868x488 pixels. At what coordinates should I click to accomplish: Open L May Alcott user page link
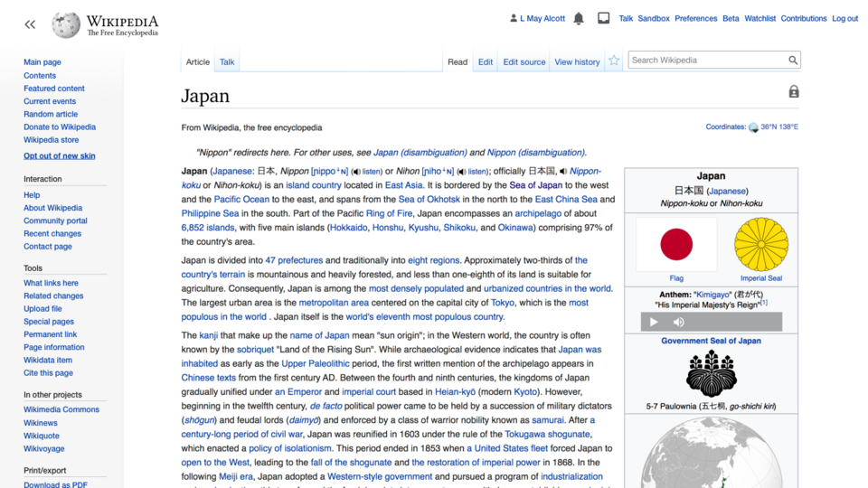tap(542, 18)
